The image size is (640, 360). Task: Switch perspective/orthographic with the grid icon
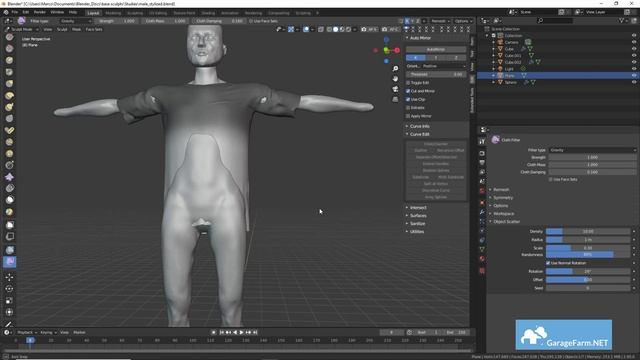point(395,99)
